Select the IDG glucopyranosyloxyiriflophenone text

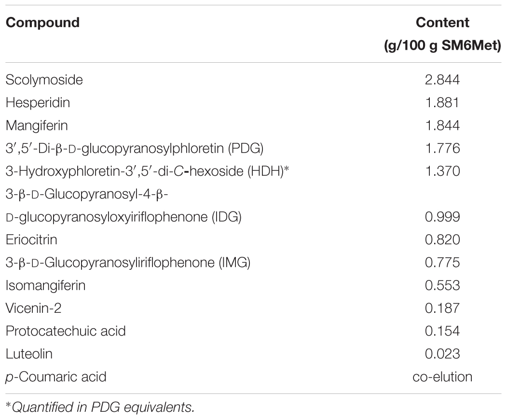click(x=123, y=206)
